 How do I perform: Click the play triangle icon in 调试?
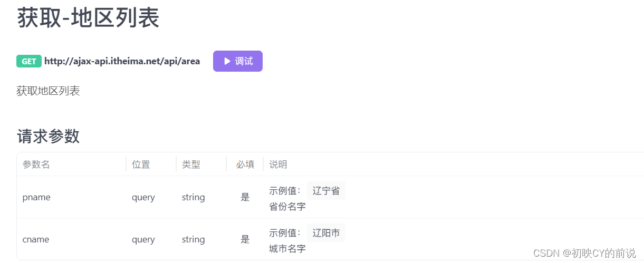[227, 61]
